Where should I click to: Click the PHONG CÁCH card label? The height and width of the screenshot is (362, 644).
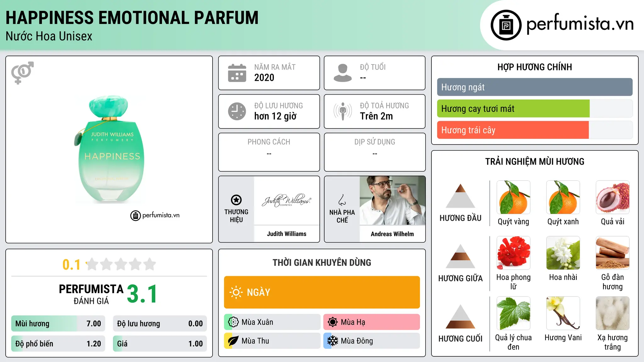point(269,142)
